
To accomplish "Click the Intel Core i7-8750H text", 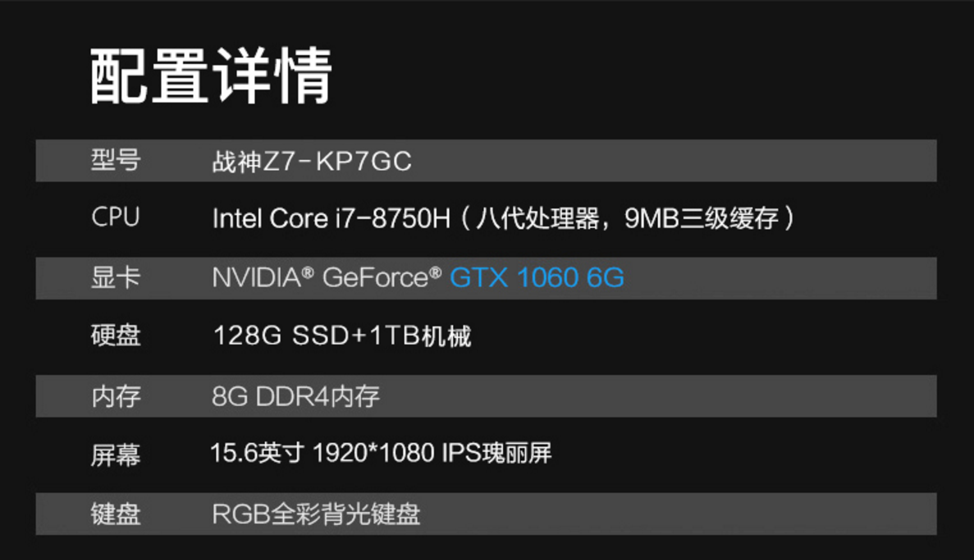I will click(331, 219).
